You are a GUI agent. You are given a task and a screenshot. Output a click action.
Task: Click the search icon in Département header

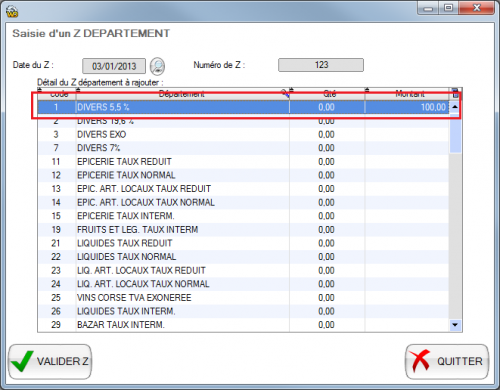click(x=285, y=93)
